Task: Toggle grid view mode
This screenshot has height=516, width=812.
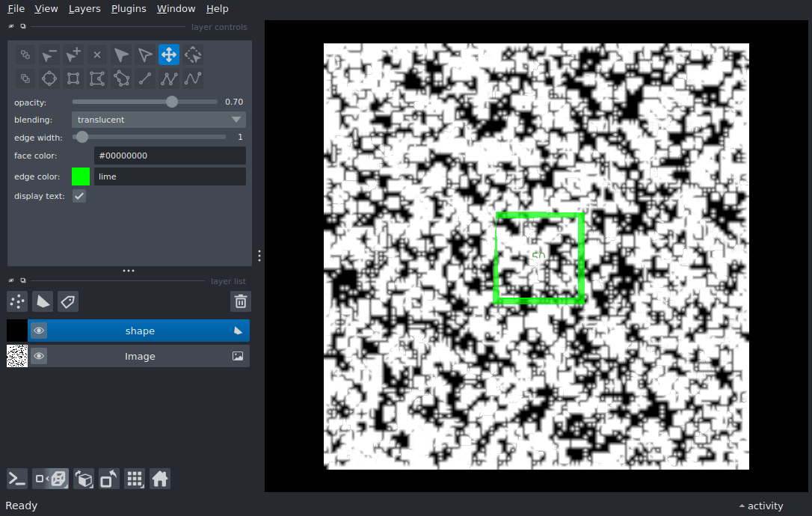Action: [x=135, y=479]
